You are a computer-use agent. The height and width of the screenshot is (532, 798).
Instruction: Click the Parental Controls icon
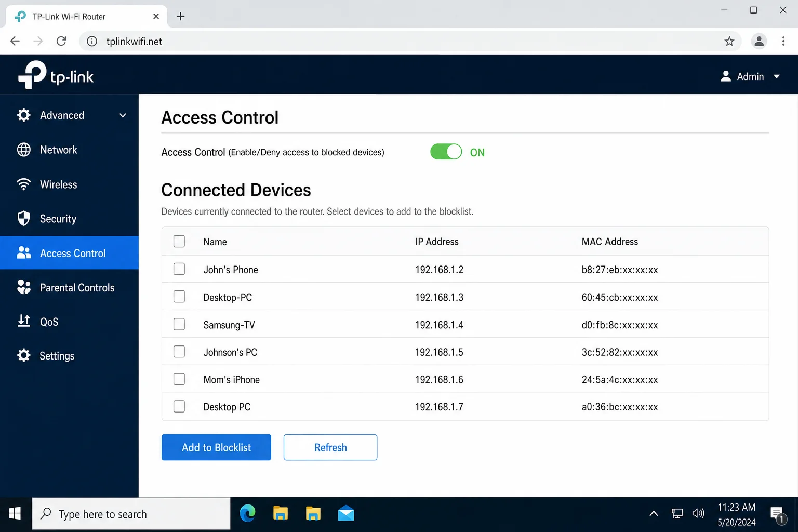point(24,287)
